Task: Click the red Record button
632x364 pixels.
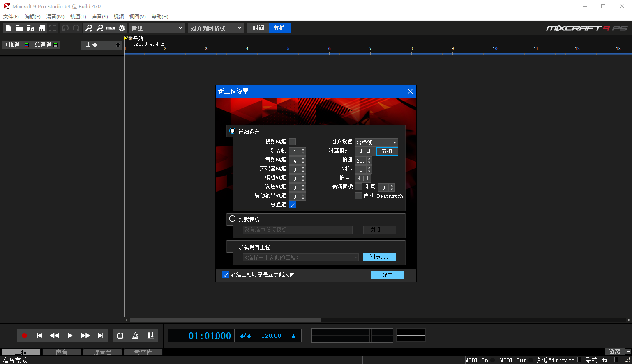Action: (24, 336)
